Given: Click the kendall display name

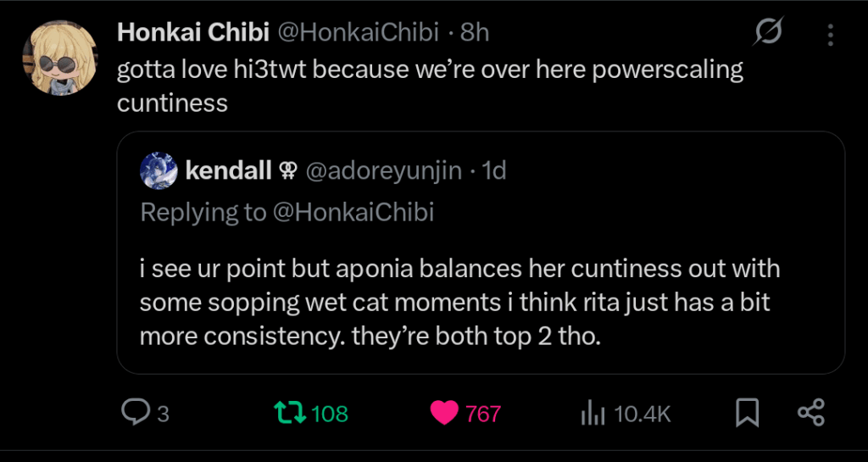Looking at the screenshot, I should point(229,170).
